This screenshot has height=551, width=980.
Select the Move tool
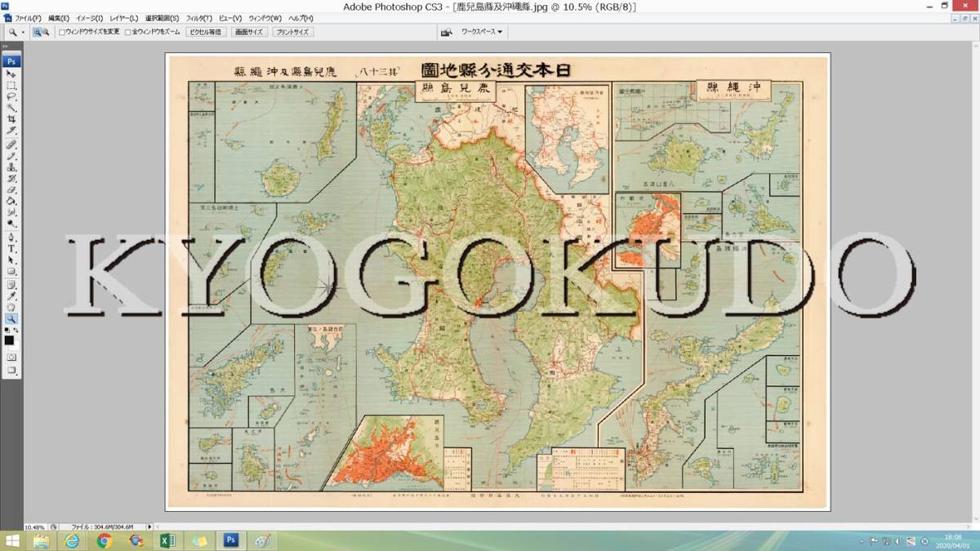point(11,73)
